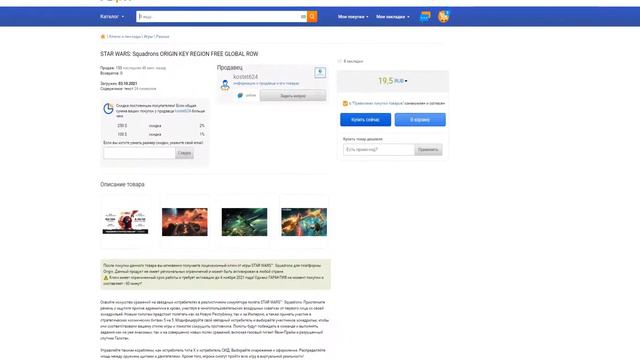Open third green space battle screenshot
The image size is (640, 360).
coord(244,222)
